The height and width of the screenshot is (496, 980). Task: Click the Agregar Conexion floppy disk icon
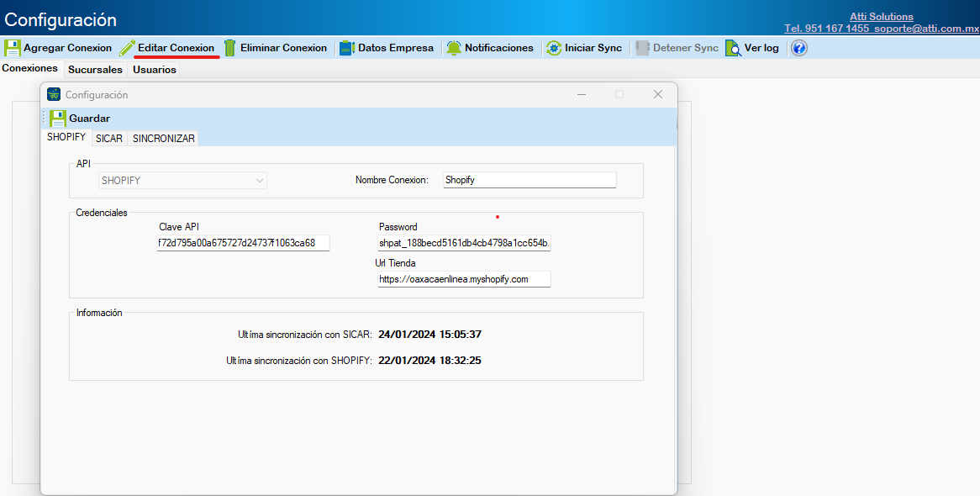point(13,48)
